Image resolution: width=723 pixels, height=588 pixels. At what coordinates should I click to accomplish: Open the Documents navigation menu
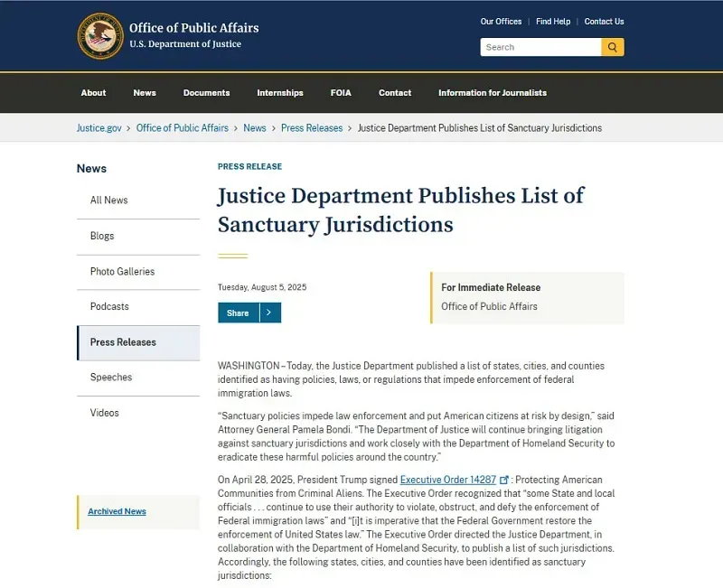(x=206, y=93)
